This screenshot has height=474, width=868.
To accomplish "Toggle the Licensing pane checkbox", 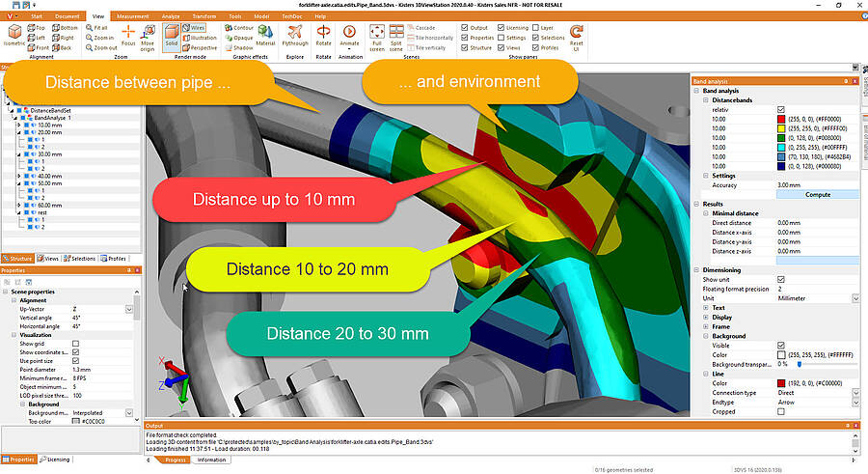I will point(501,28).
